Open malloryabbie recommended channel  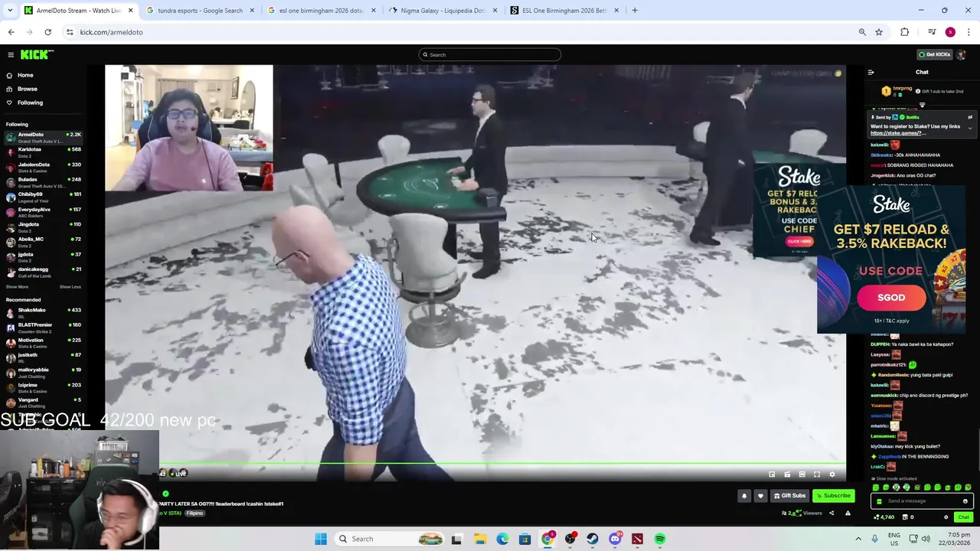click(x=42, y=372)
